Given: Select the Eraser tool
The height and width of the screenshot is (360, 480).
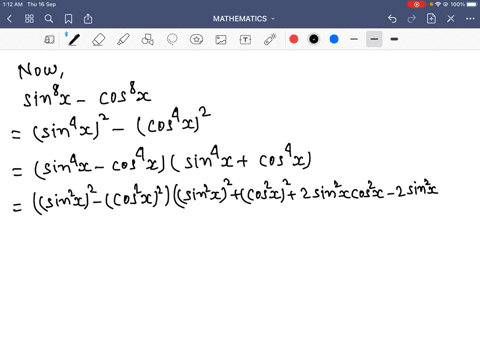Looking at the screenshot, I should pos(98,39).
